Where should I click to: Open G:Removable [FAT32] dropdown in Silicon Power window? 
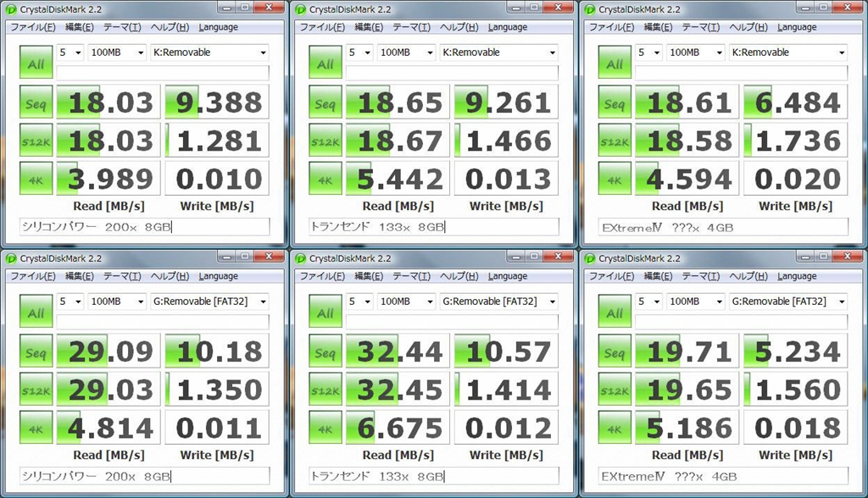click(x=209, y=302)
